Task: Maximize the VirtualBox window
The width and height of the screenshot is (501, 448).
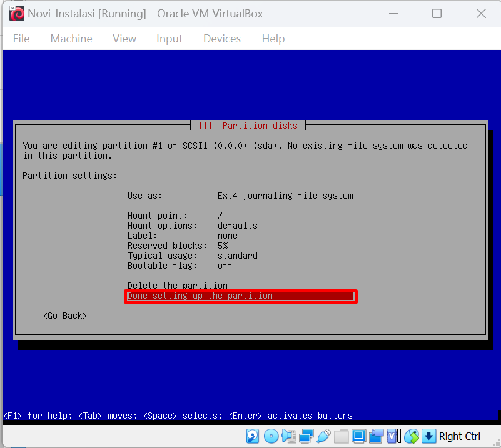Action: (x=437, y=13)
